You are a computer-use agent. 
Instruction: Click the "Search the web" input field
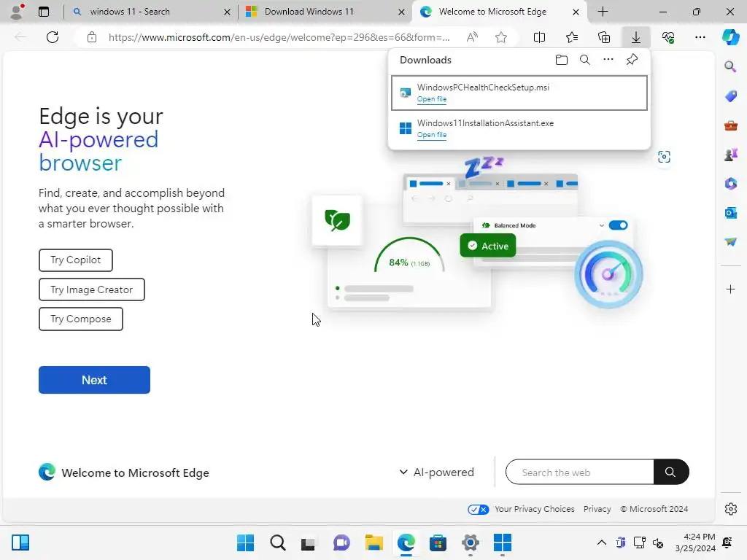pyautogui.click(x=580, y=472)
